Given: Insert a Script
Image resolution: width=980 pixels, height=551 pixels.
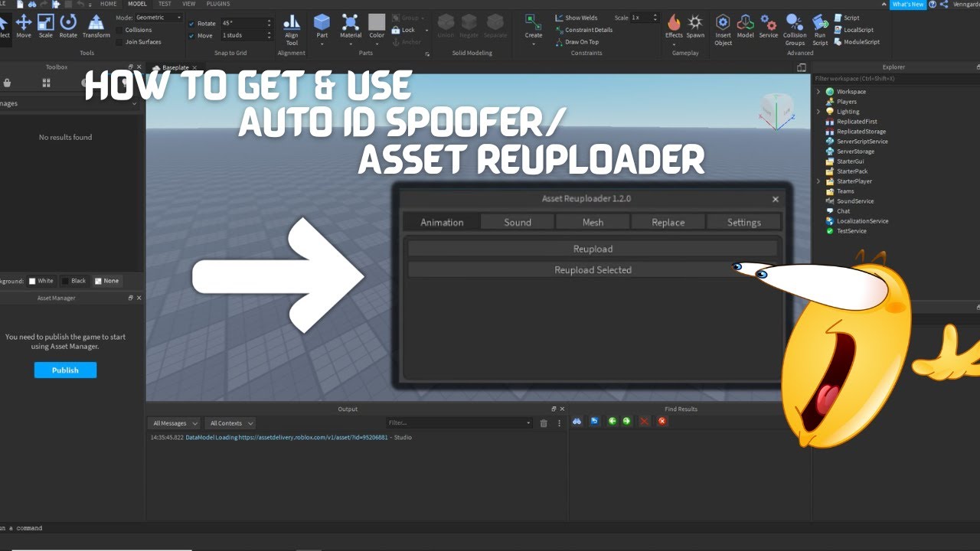Looking at the screenshot, I should point(846,18).
